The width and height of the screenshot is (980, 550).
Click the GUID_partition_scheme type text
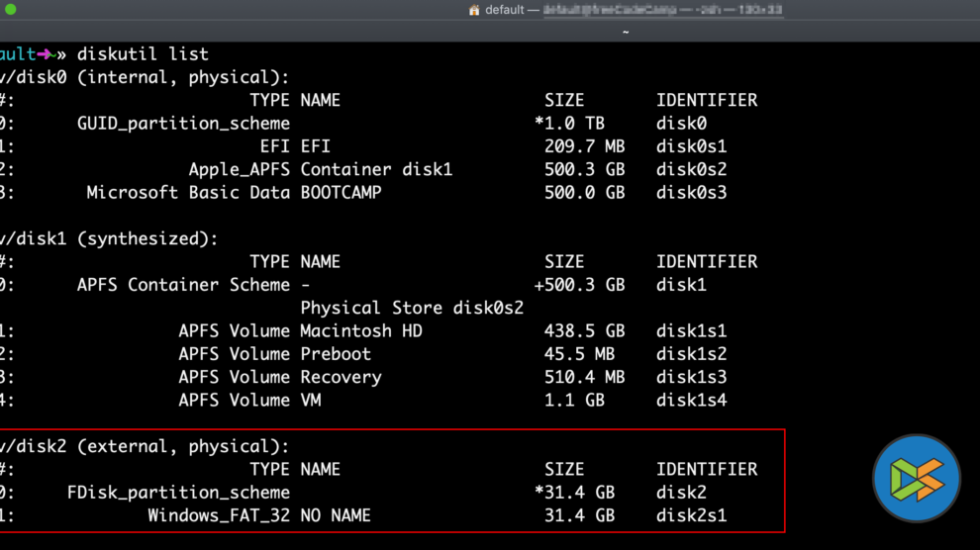tap(183, 123)
